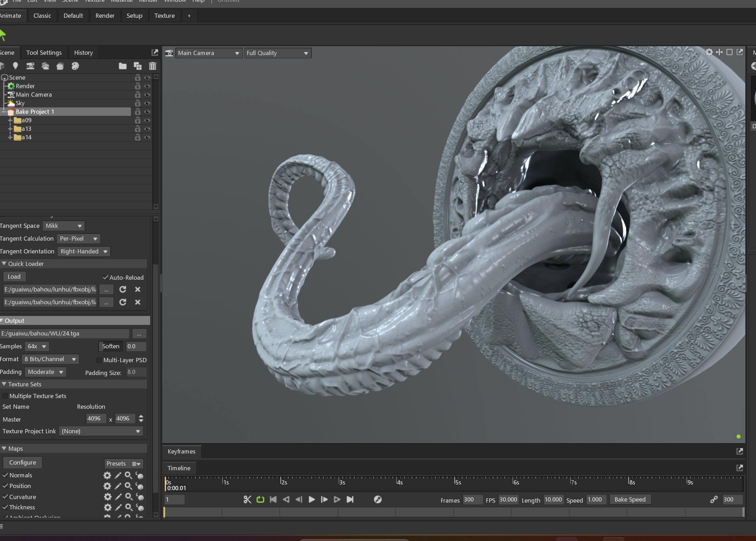756x541 pixels.
Task: Reload the first Quick Loader file path
Action: coord(123,289)
